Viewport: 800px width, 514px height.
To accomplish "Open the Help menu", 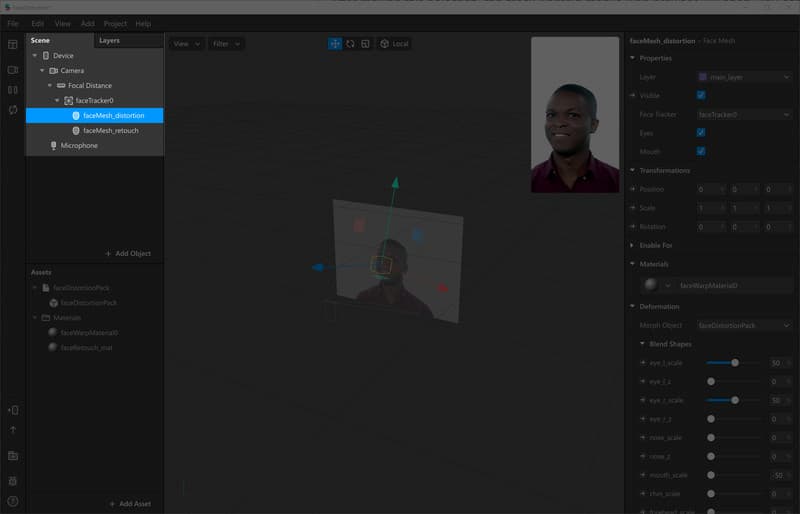I will [x=143, y=23].
